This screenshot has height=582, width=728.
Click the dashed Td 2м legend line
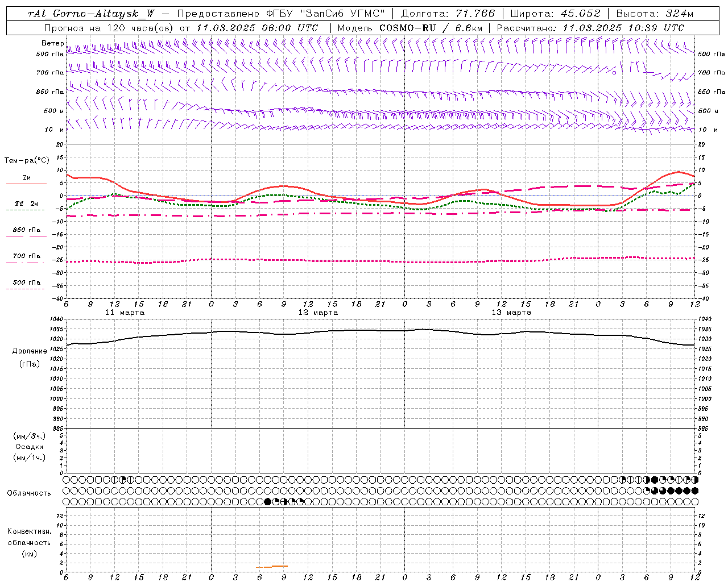click(x=25, y=210)
